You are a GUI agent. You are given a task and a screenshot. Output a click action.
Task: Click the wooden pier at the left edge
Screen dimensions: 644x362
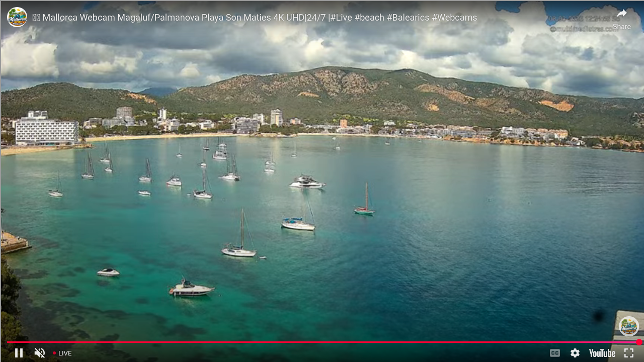(13, 243)
